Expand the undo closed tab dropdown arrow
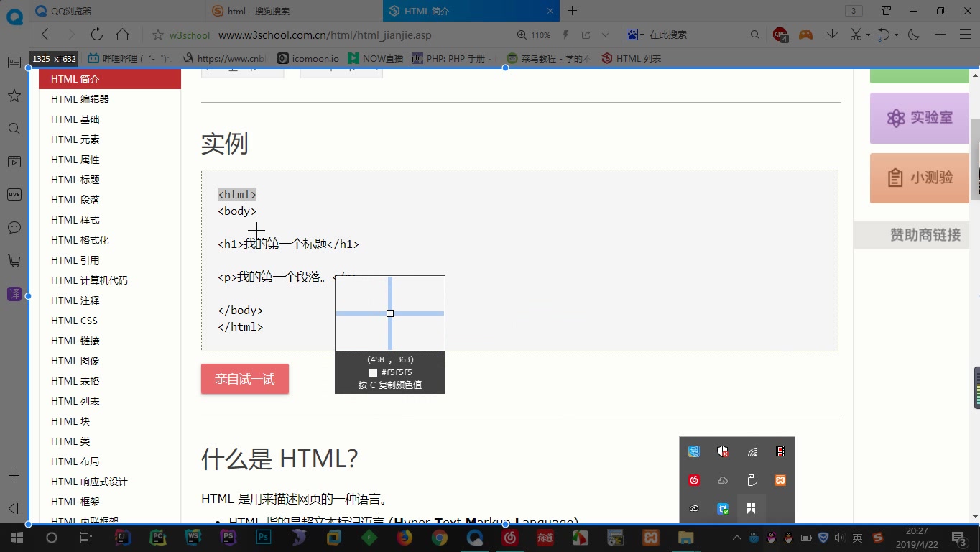Image resolution: width=980 pixels, height=552 pixels. pyautogui.click(x=897, y=35)
